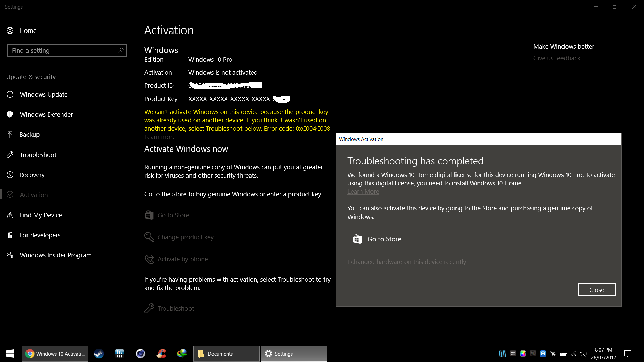
Task: Open the Action Center notification icon
Action: click(x=628, y=354)
